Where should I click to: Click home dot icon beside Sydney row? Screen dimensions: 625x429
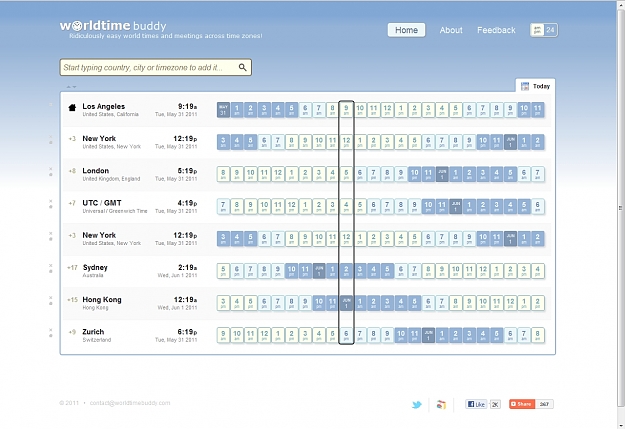51,271
